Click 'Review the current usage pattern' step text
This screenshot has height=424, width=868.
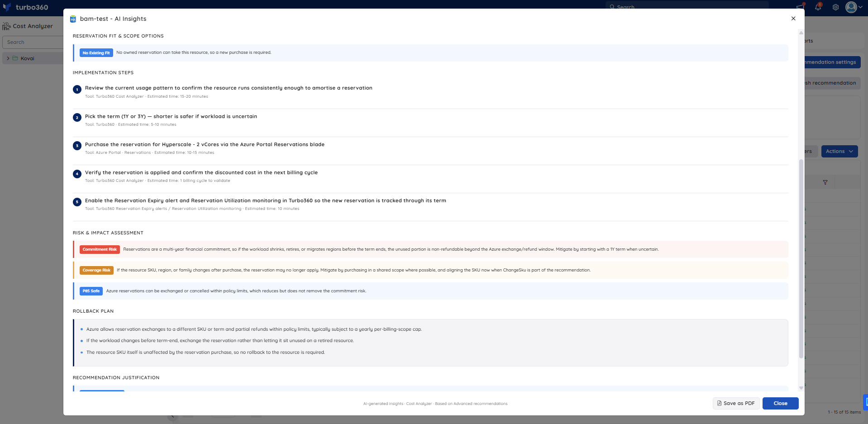229,88
